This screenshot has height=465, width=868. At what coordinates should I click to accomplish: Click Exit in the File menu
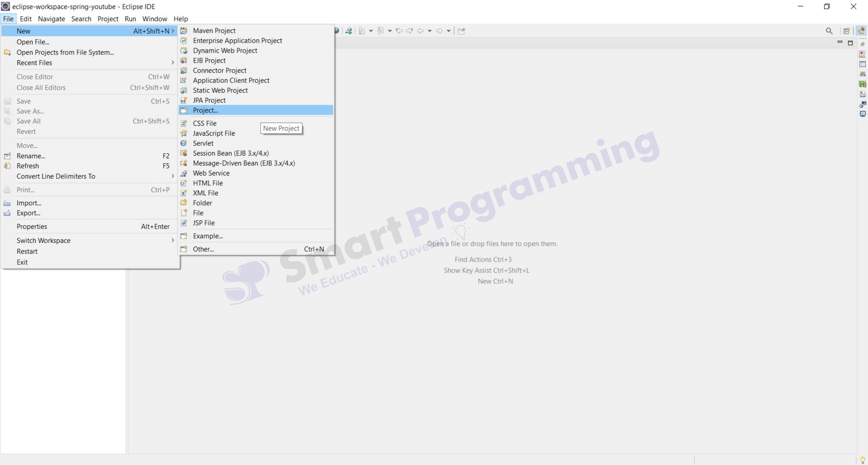click(x=89, y=262)
